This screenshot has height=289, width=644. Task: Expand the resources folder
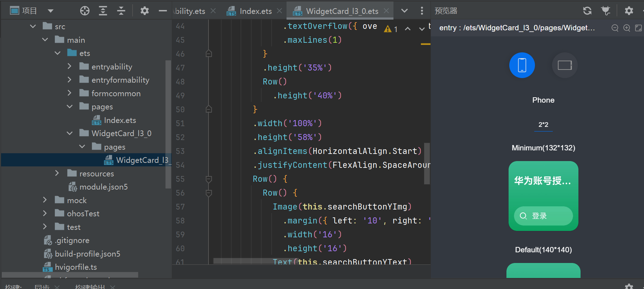[57, 173]
